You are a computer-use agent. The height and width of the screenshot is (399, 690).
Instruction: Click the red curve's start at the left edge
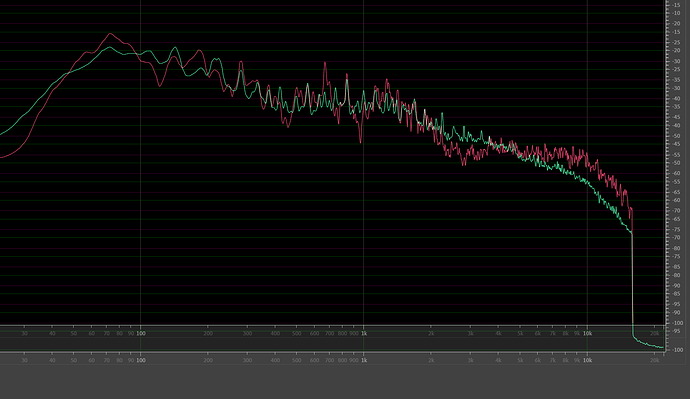tap(2, 157)
